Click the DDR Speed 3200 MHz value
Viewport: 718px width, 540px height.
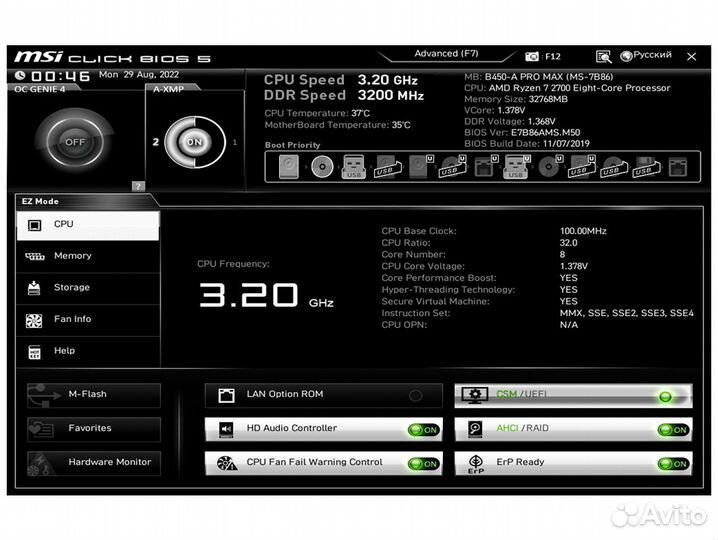click(x=391, y=95)
